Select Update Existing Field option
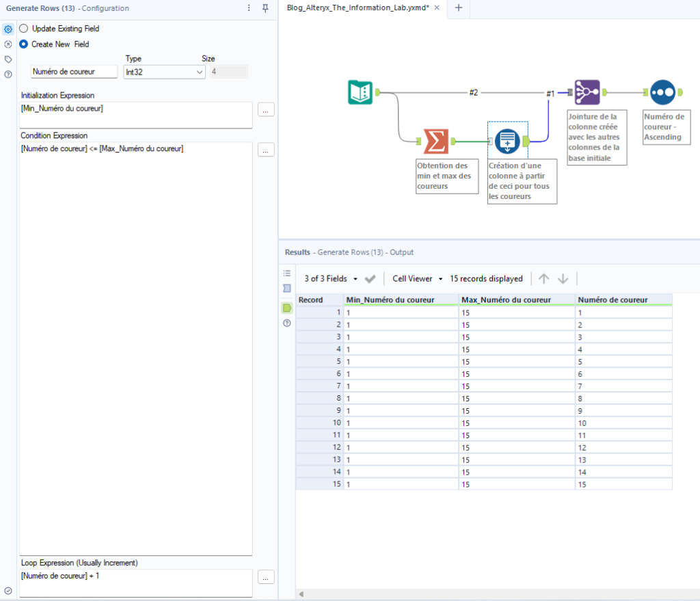This screenshot has width=700, height=601. (24, 29)
